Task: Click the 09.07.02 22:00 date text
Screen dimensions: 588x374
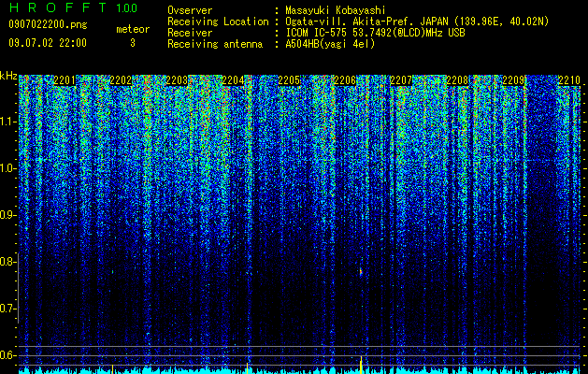Action: pos(48,43)
